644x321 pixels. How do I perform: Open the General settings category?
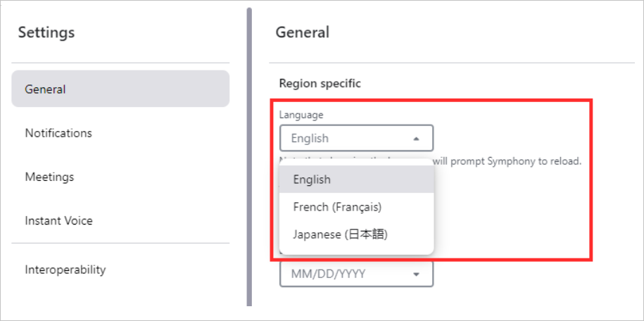point(120,89)
